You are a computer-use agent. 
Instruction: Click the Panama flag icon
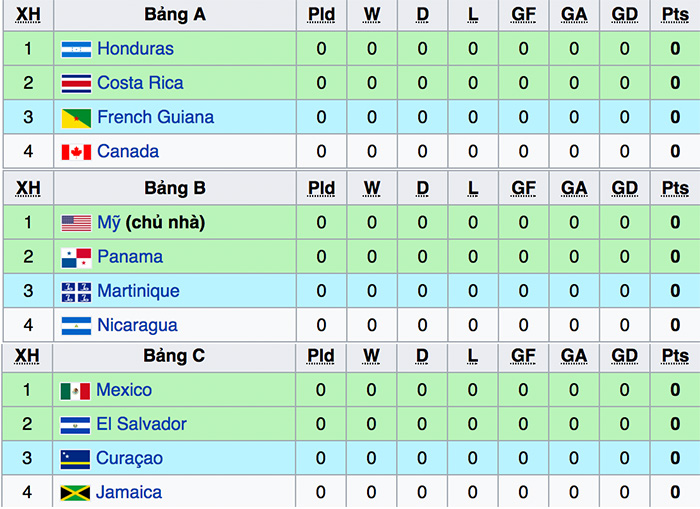(76, 257)
